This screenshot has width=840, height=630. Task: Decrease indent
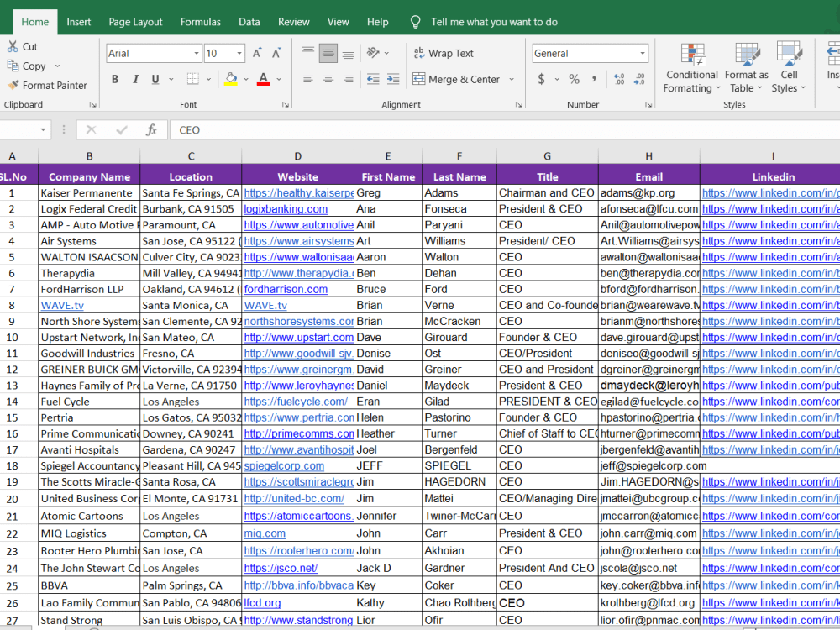(373, 79)
